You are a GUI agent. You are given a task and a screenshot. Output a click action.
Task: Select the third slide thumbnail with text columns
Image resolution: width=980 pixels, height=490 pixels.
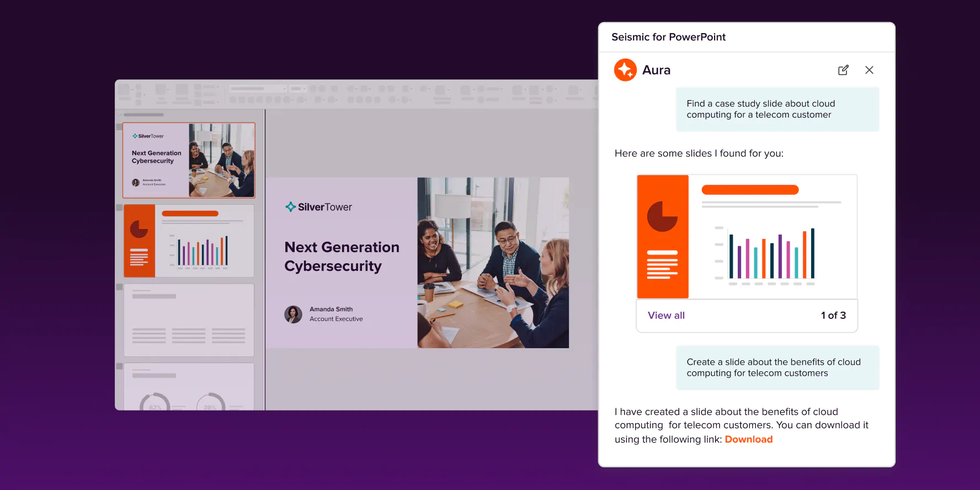pyautogui.click(x=189, y=320)
